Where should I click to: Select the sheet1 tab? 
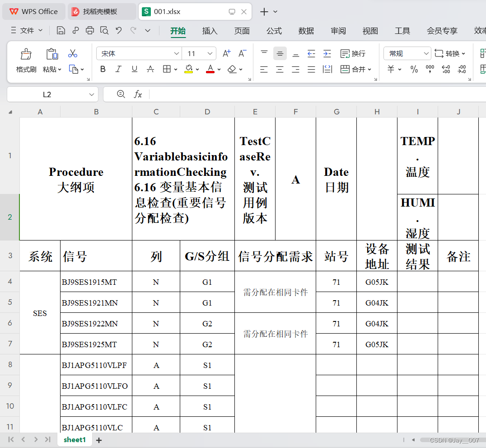coord(75,439)
